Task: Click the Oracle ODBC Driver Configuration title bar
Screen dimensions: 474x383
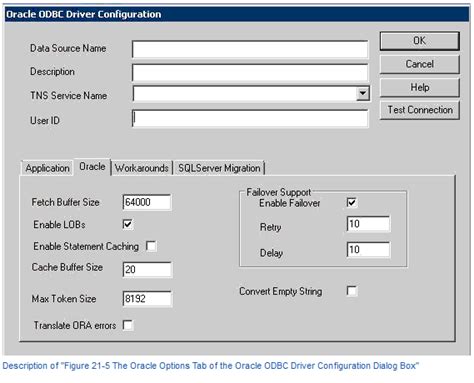Action: tap(237, 14)
